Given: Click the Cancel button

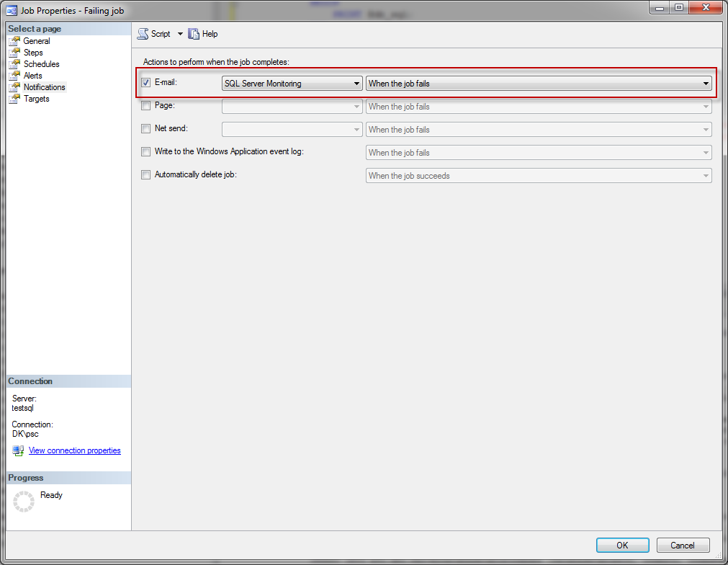Looking at the screenshot, I should point(683,545).
